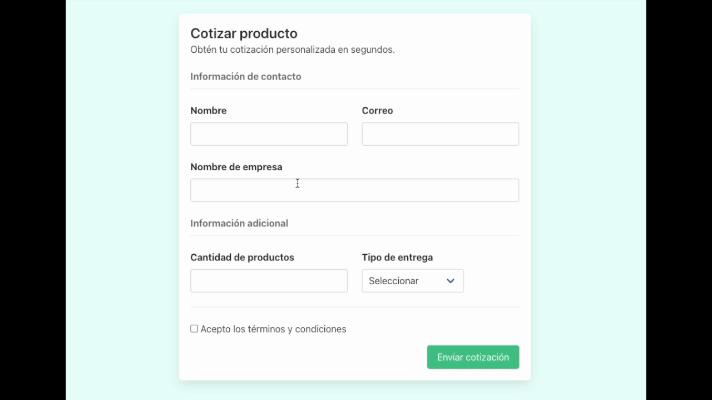Select the Cantidad de productos field
The height and width of the screenshot is (400, 712).
[268, 281]
